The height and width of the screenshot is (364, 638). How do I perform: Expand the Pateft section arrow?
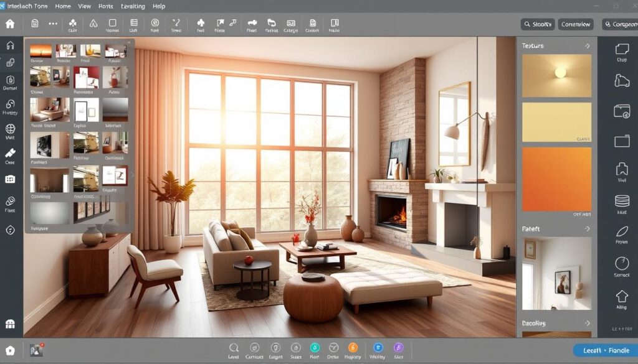point(587,229)
